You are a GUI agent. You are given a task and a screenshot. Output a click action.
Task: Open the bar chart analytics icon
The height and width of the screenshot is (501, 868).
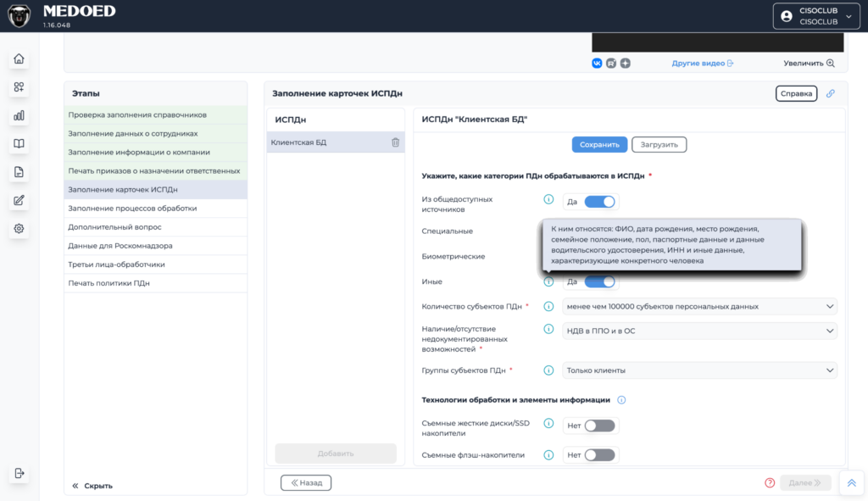(19, 115)
